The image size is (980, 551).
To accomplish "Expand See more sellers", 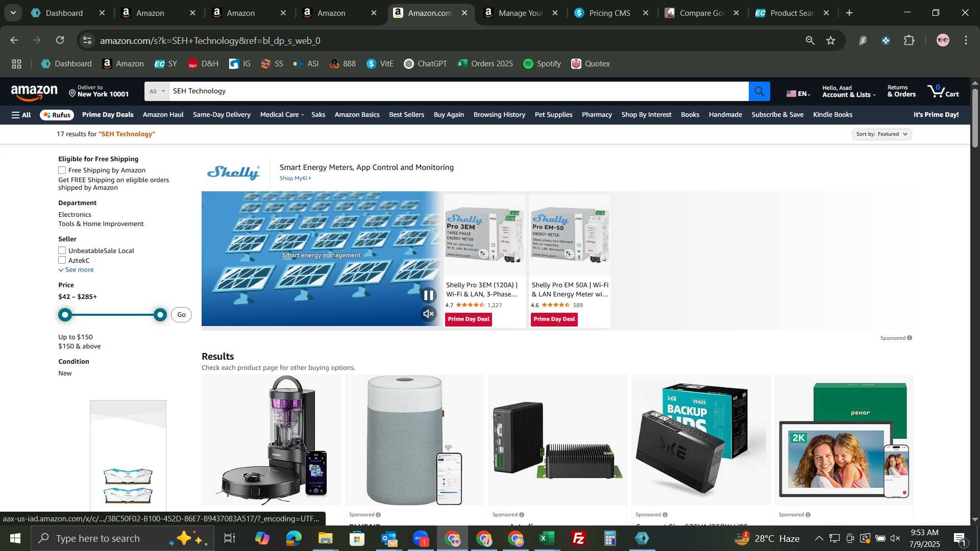I will [x=76, y=270].
